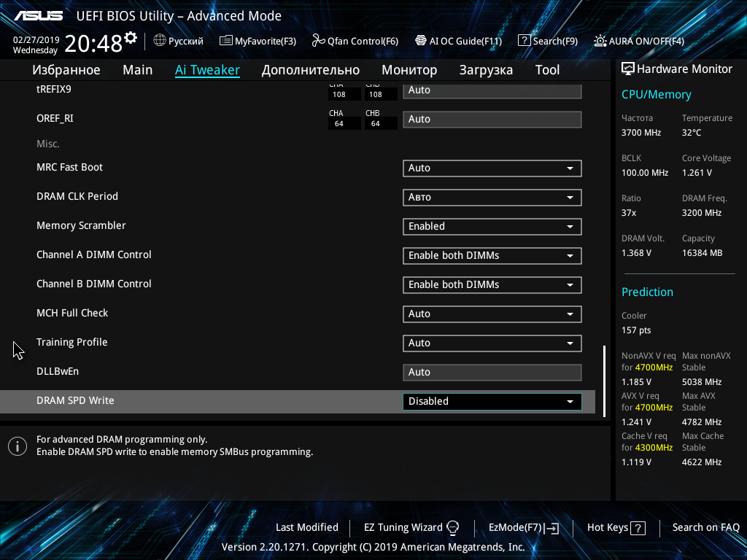Open Qfan Control fan icon

click(318, 41)
